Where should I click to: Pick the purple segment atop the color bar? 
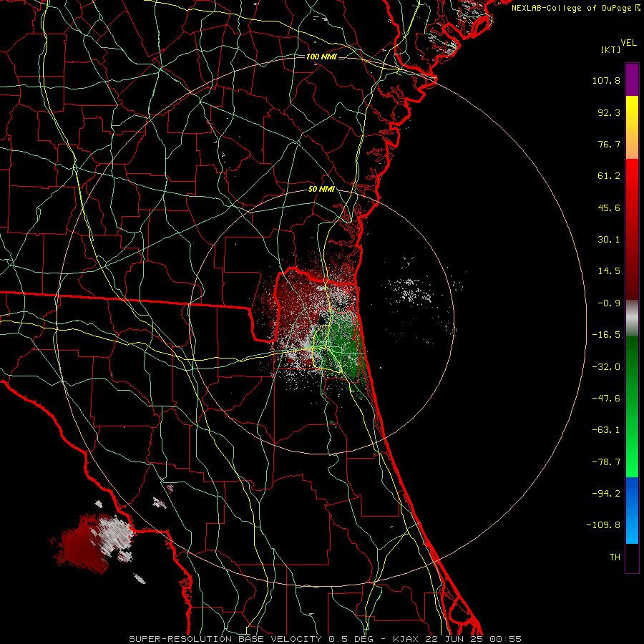tap(632, 79)
